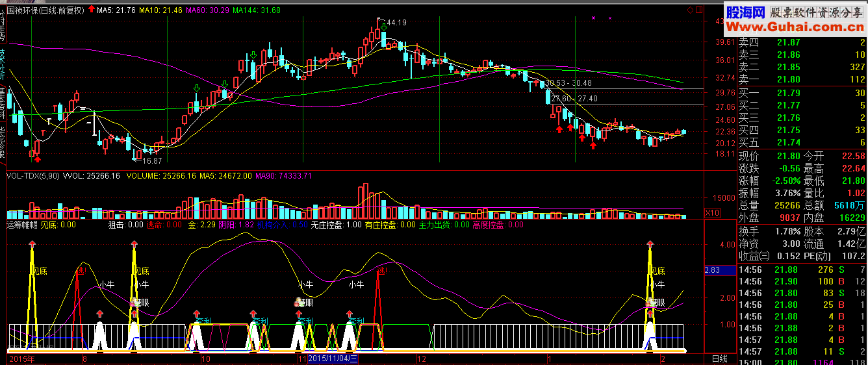Click the red buy arrow under the 16.87 low candle area at chart start
The image size is (868, 365).
click(x=38, y=158)
